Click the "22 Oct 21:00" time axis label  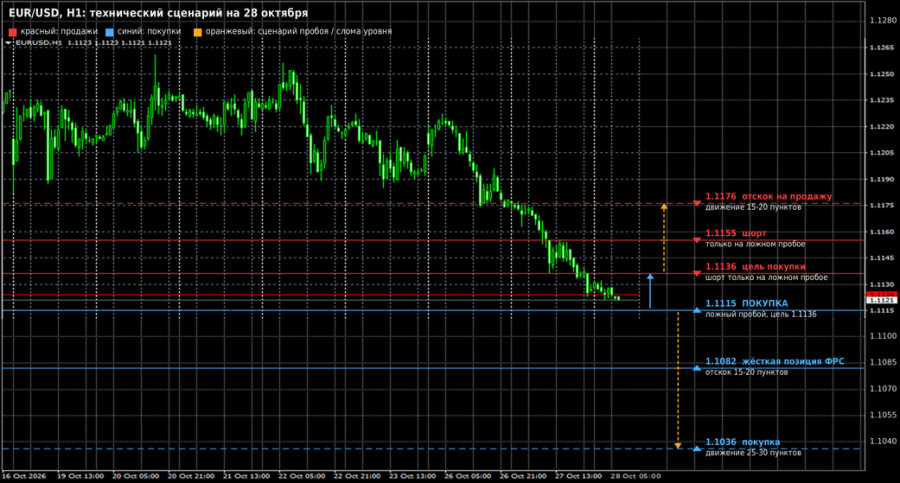coord(357,476)
